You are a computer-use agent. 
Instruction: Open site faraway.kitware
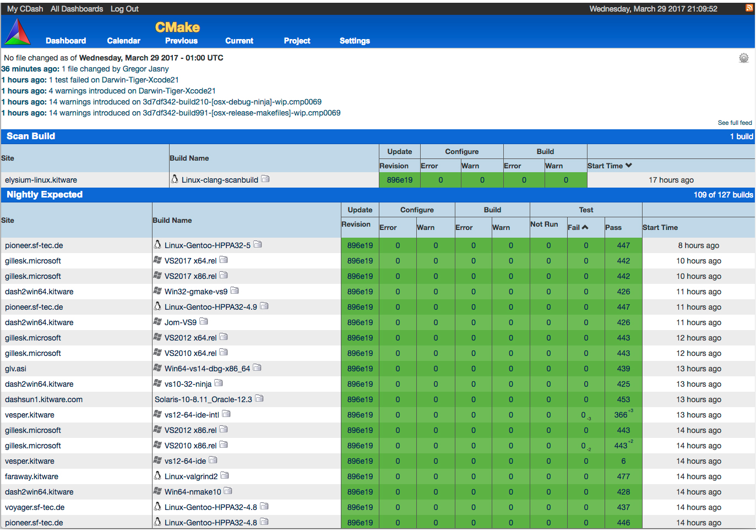point(32,476)
